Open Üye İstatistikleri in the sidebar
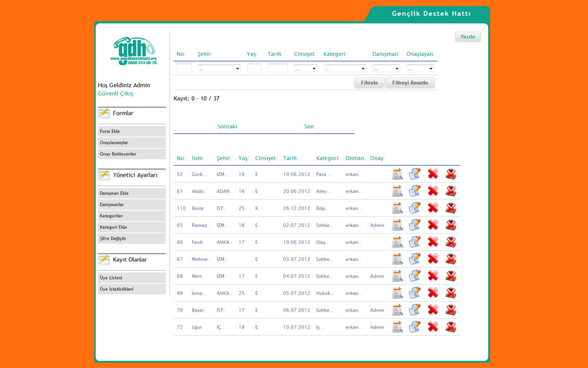The image size is (588, 368). [x=132, y=289]
